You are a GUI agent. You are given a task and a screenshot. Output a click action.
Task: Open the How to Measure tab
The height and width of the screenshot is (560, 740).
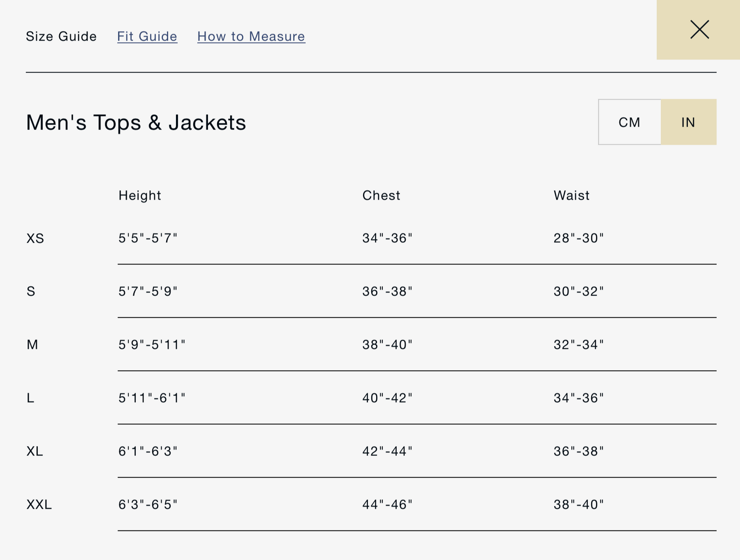[251, 36]
